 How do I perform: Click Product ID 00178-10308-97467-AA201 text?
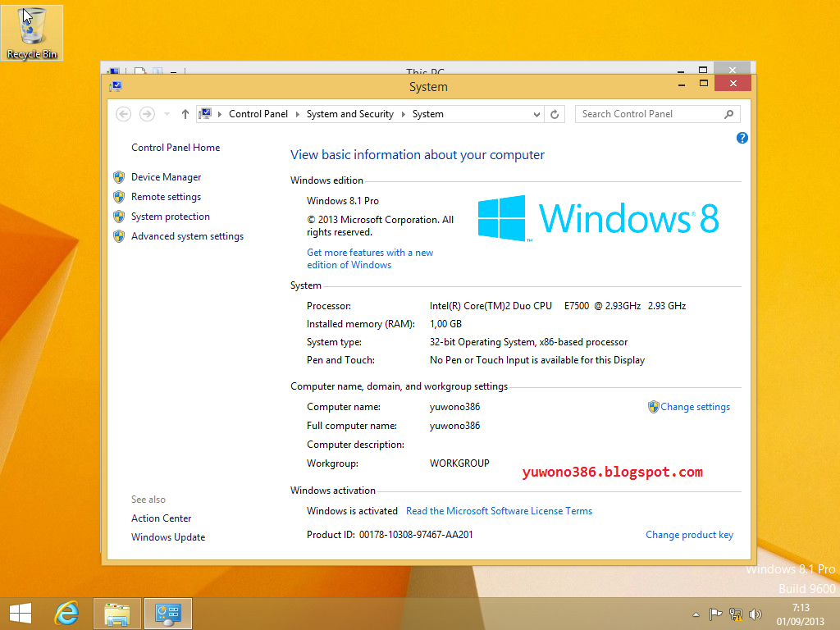coord(390,535)
